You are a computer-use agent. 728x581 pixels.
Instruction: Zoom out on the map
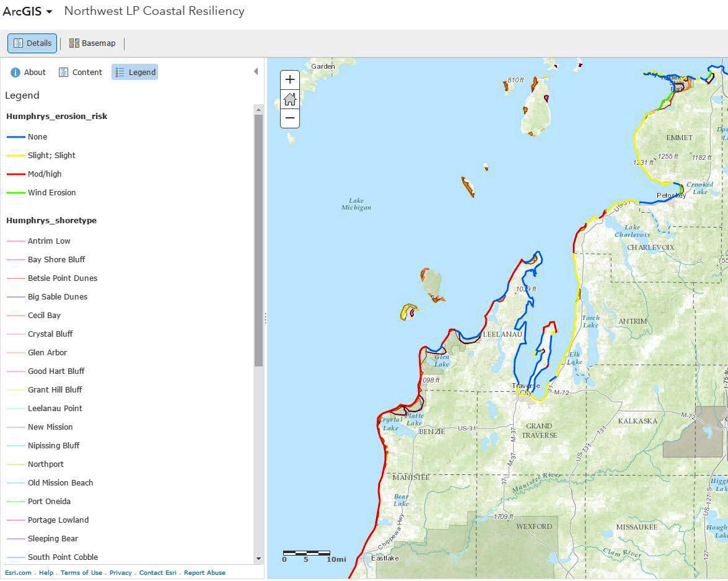tap(290, 118)
